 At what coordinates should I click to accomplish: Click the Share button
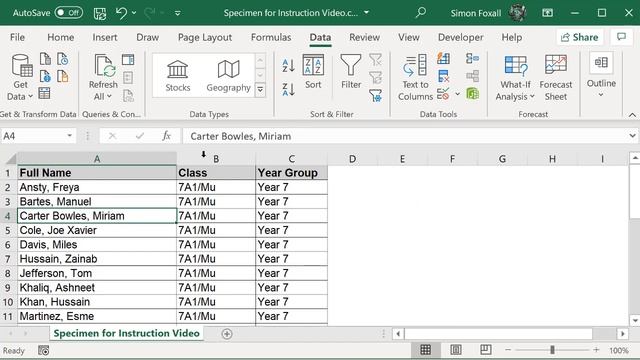pos(580,37)
